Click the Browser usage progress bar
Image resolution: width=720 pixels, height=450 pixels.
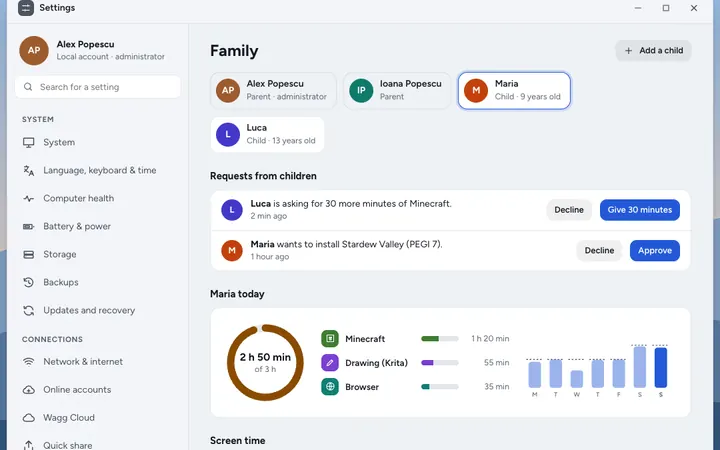[440, 387]
